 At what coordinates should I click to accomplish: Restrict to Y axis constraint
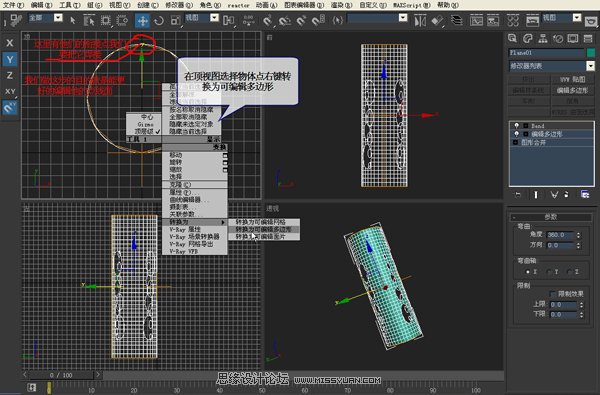pos(10,59)
